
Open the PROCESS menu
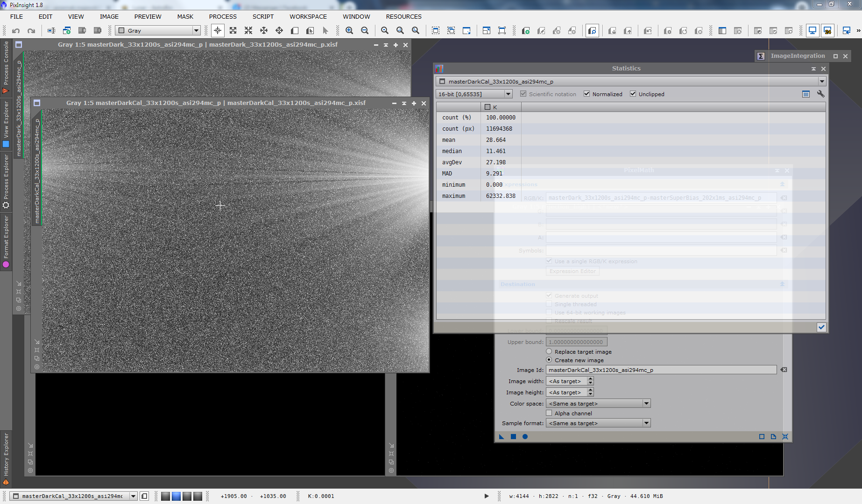point(223,16)
